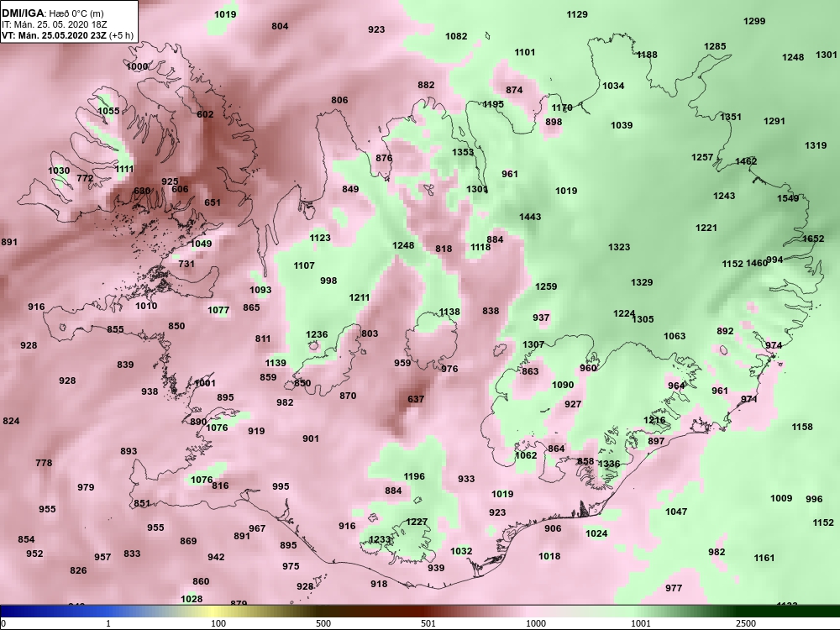Click the map value 602
Viewport: 840px width, 630px height.
coord(205,114)
